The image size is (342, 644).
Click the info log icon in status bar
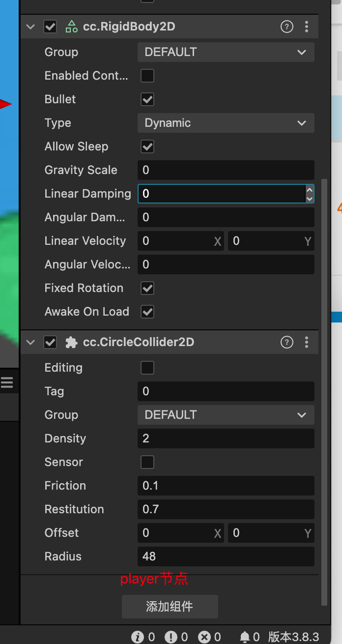(138, 637)
